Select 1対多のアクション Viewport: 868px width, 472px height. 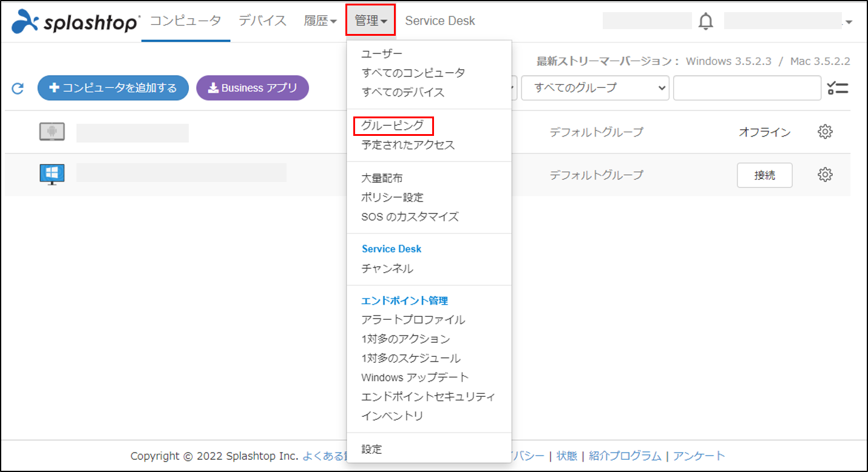coord(405,339)
